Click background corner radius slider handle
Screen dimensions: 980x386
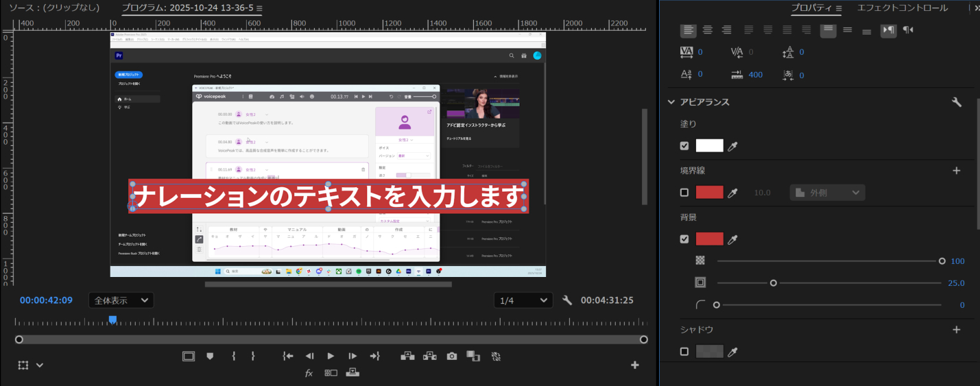717,305
